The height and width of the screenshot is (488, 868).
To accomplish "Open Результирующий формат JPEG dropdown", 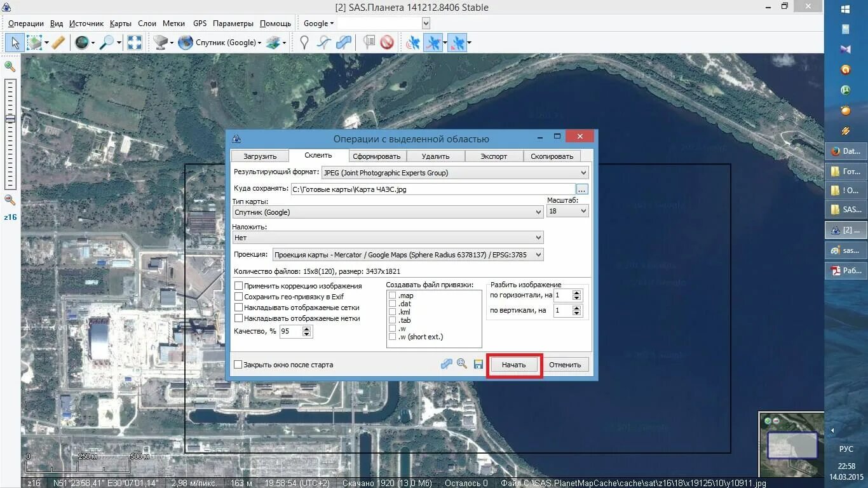I will [x=455, y=172].
